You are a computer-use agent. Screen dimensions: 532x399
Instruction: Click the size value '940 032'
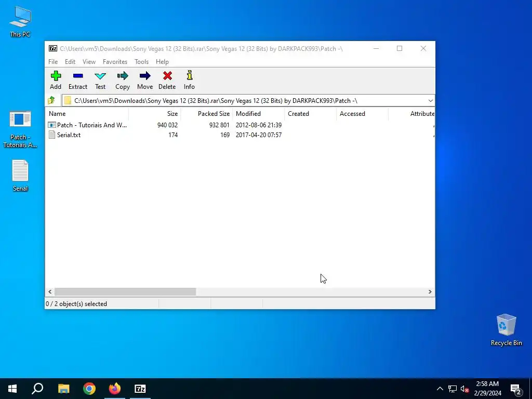(167, 125)
